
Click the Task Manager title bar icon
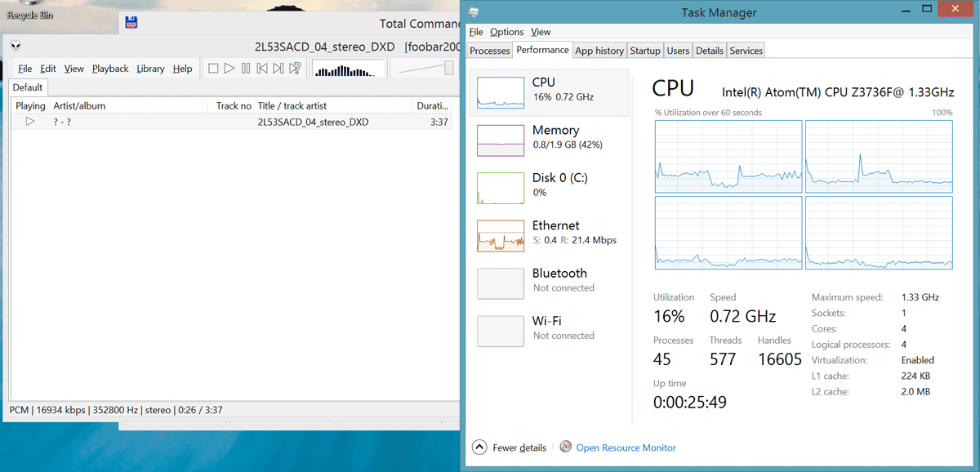coord(474,12)
